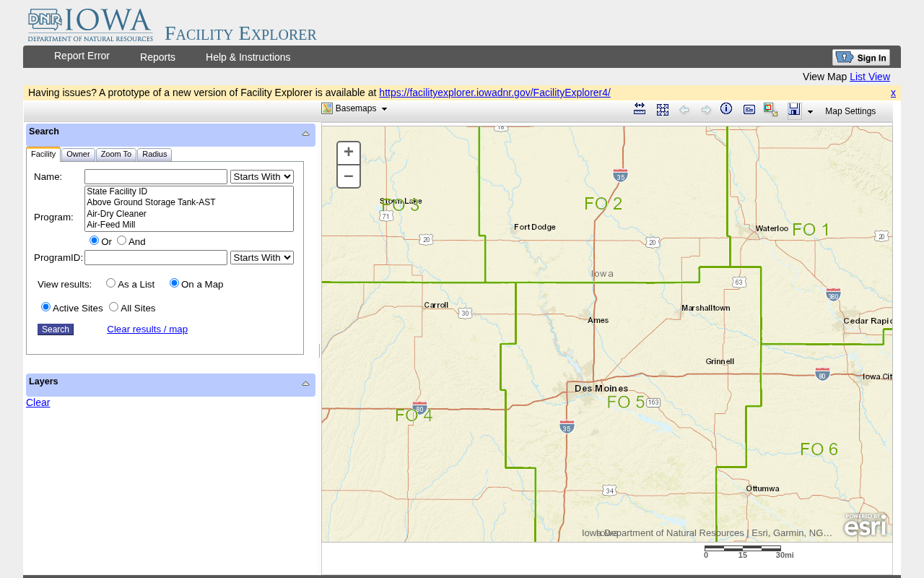
Task: Open the Reports menu
Action: (x=157, y=57)
